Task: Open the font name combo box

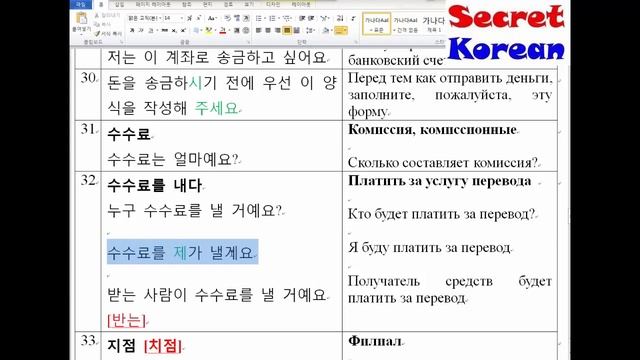Action: (x=144, y=18)
